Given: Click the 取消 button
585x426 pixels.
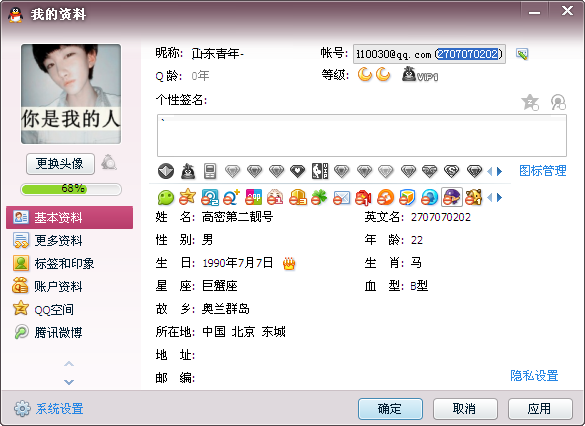Looking at the screenshot, I should [465, 409].
